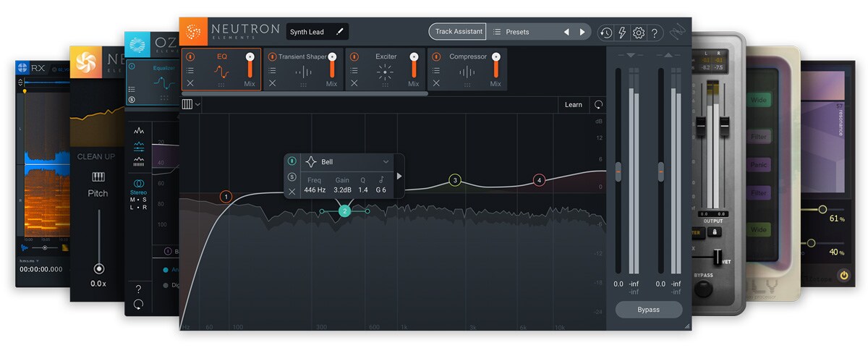
Task: Adjust the Neutron input gain fader
Action: click(618, 171)
